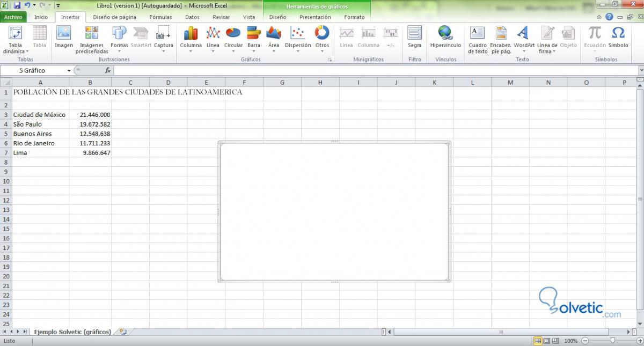Switch to Diseño de página tab
The width and height of the screenshot is (644, 346).
114,17
